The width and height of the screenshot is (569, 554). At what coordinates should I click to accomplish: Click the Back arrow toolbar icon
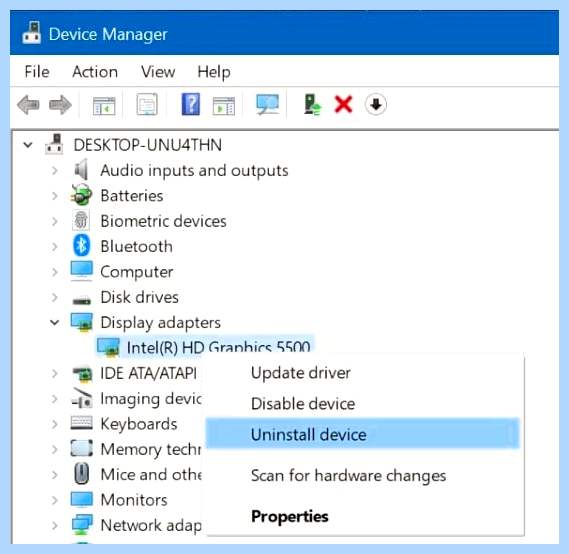click(28, 105)
